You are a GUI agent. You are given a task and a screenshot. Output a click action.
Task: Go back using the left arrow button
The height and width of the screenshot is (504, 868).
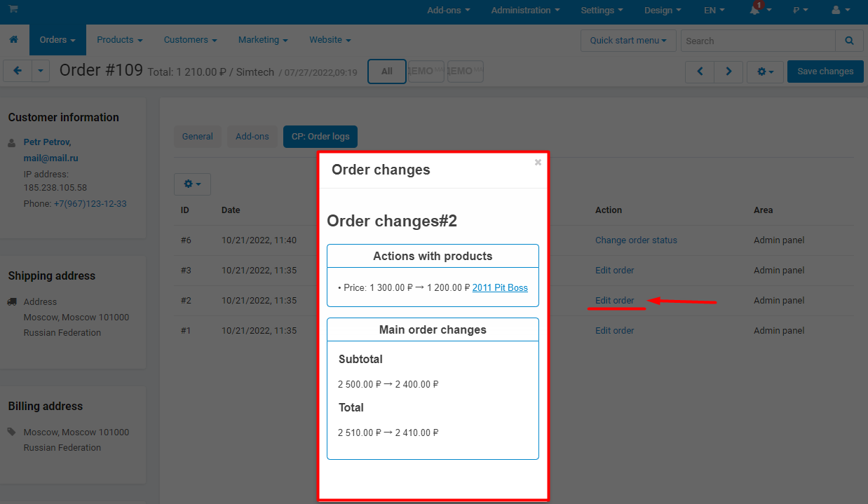tap(18, 71)
